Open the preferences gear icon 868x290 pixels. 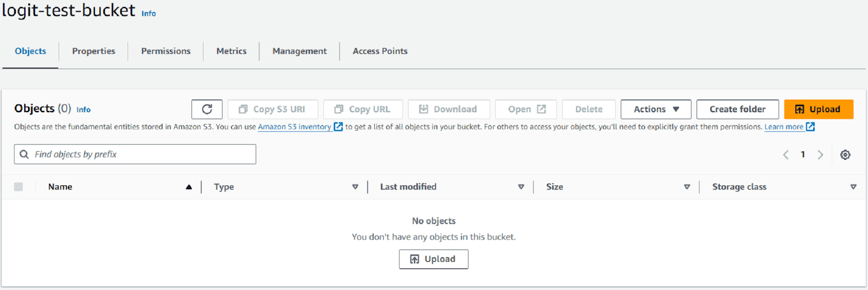tap(845, 154)
